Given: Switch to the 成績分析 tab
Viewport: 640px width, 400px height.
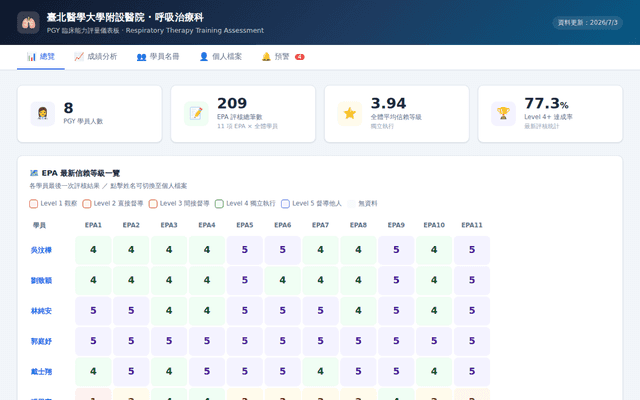Looking at the screenshot, I should (96, 57).
